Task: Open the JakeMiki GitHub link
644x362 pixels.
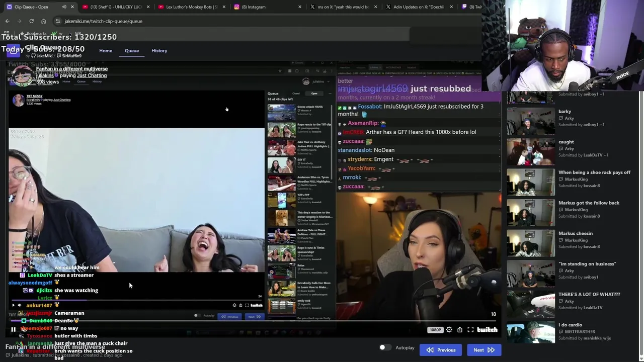Action: (x=42, y=56)
